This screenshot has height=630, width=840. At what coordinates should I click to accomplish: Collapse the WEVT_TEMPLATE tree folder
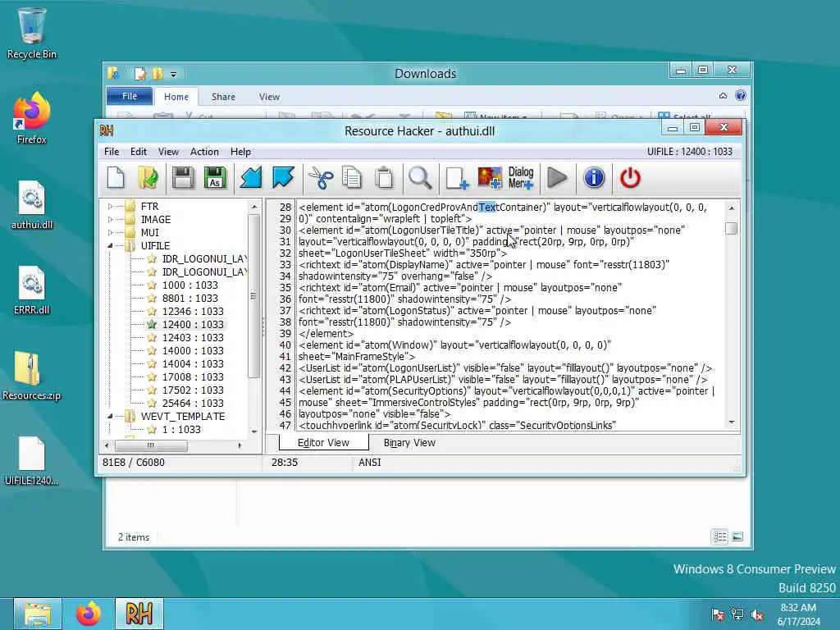(111, 416)
